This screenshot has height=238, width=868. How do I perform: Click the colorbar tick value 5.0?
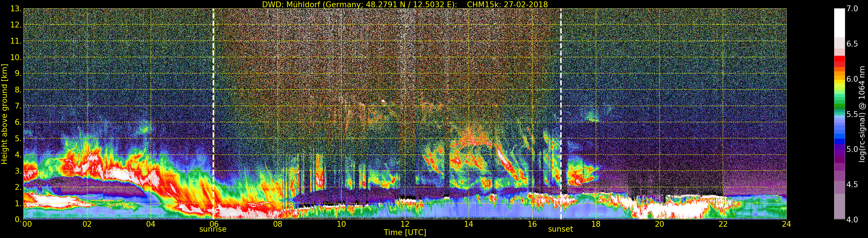point(852,149)
